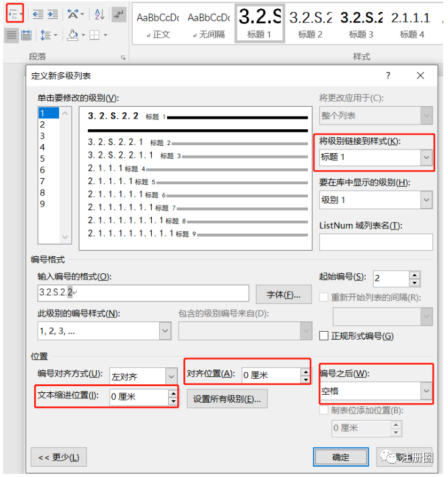
Task: Select the 标题 3 style in gallery
Action: point(361,24)
